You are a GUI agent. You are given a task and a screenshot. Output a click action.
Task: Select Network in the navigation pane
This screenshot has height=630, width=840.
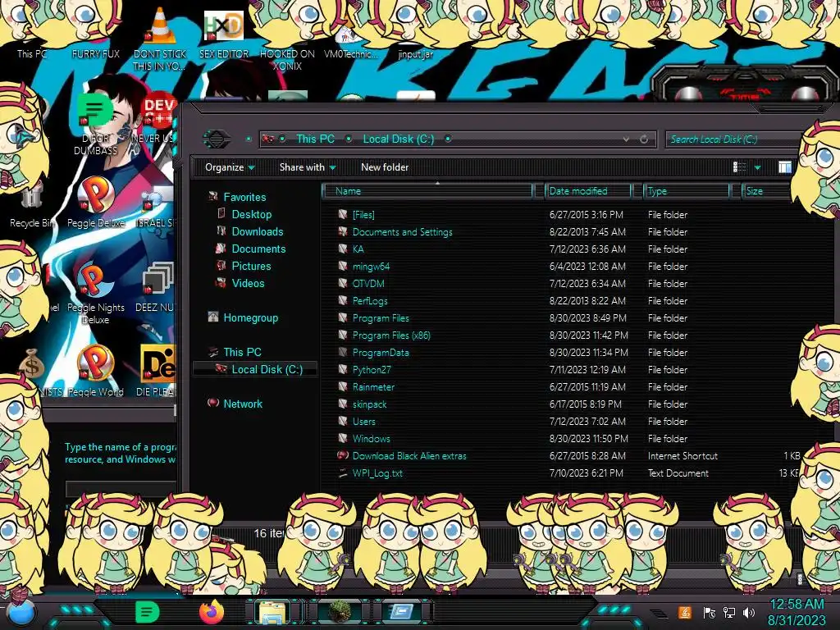(x=243, y=404)
